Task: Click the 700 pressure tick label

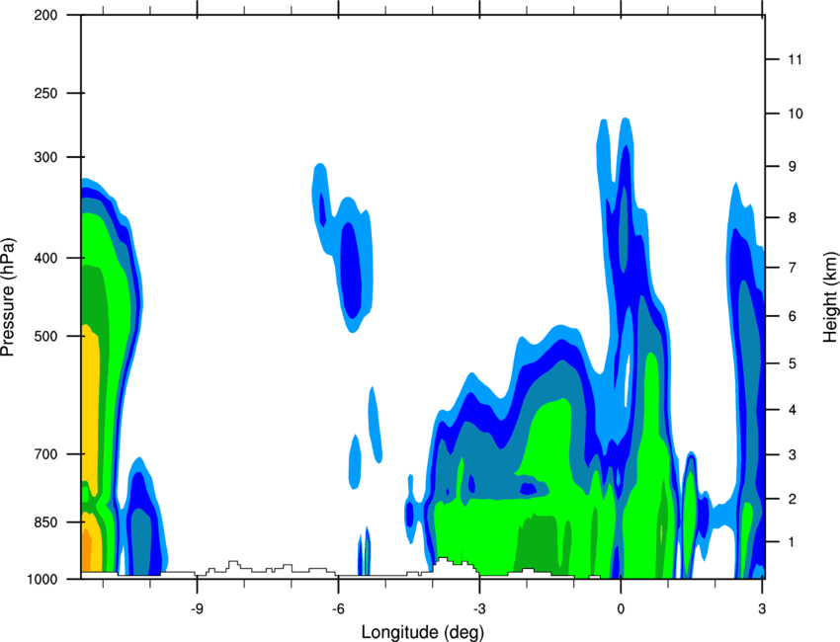Action: click(45, 454)
